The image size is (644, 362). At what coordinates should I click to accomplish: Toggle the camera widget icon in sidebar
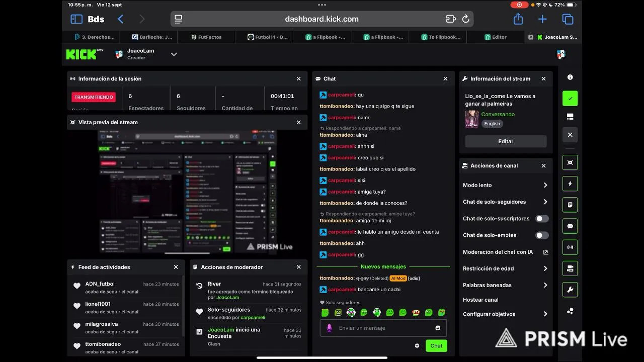click(x=570, y=268)
